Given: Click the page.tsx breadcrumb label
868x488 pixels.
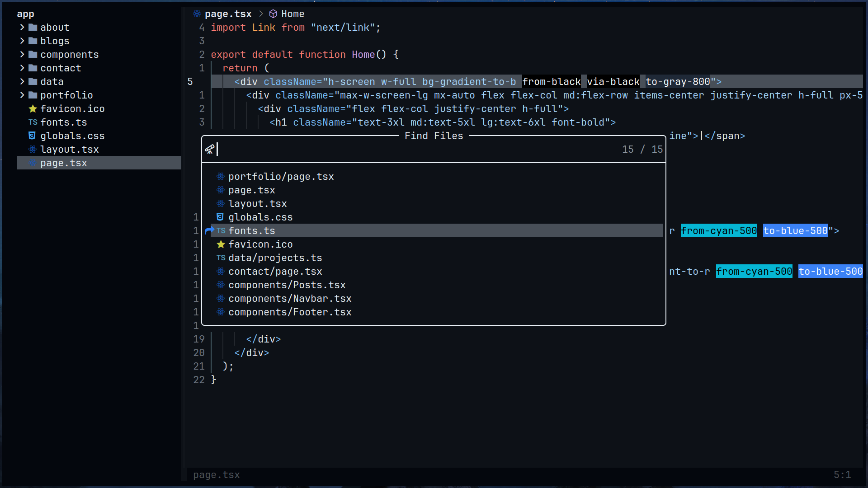Looking at the screenshot, I should point(228,14).
